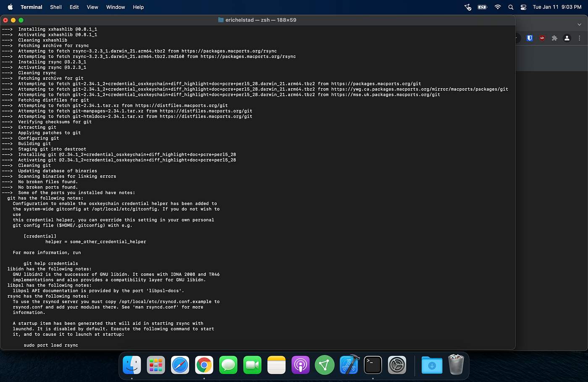Open the Edit menu
The image size is (588, 382).
point(74,7)
